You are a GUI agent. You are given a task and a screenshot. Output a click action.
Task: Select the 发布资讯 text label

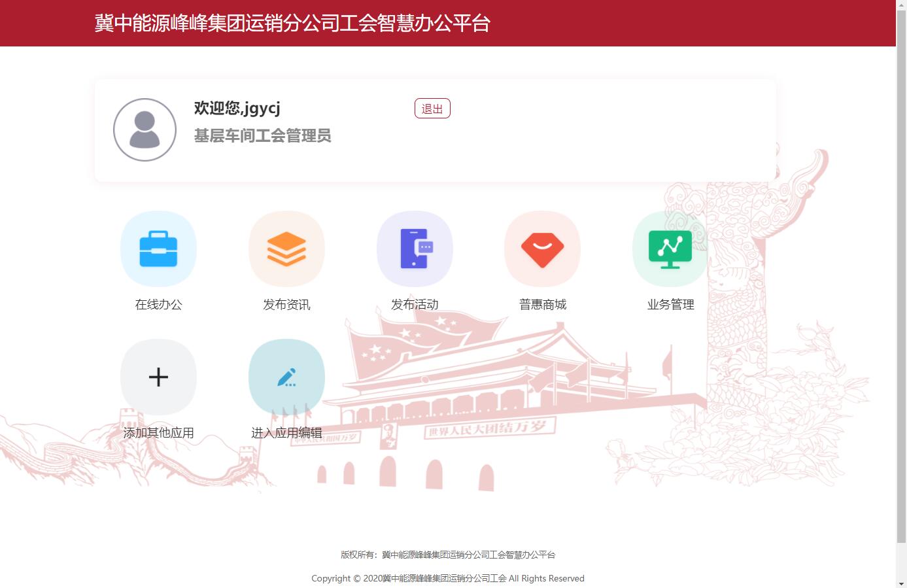(286, 304)
